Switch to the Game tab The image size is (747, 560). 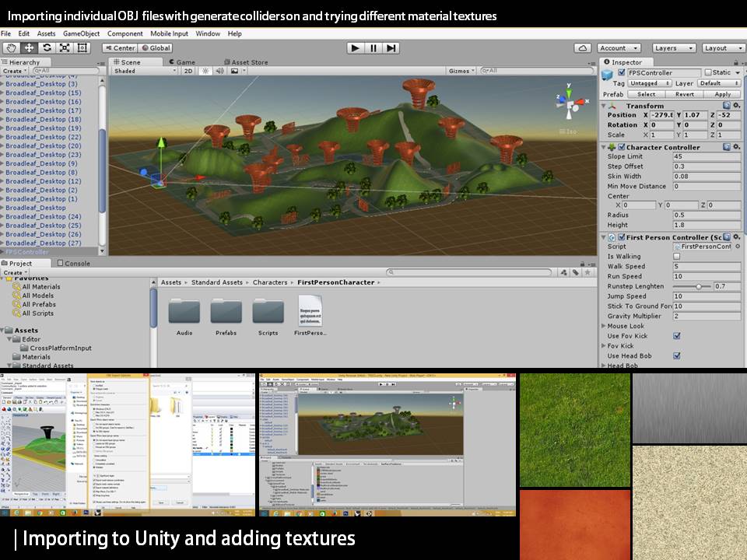pos(184,61)
